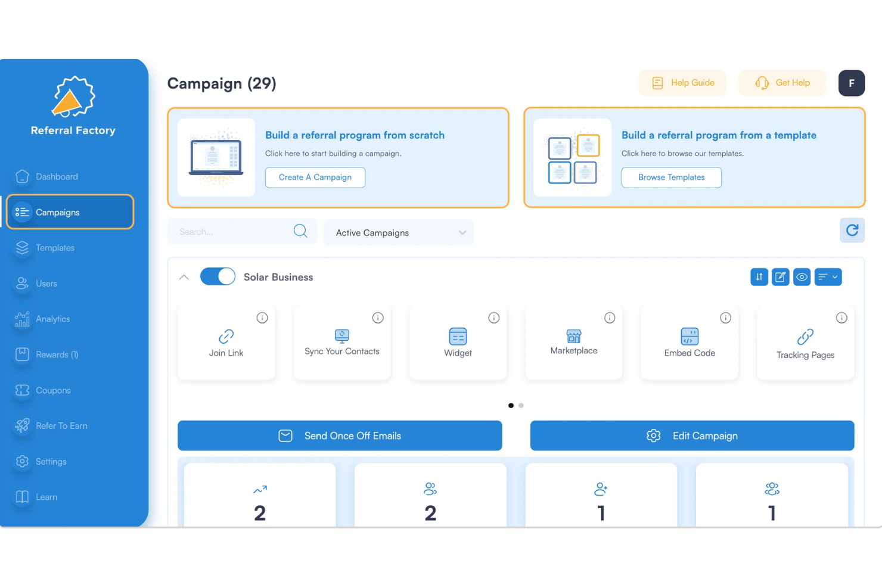Open the more options menu with lines and chevron
The width and height of the screenshot is (882, 588).
pos(828,277)
